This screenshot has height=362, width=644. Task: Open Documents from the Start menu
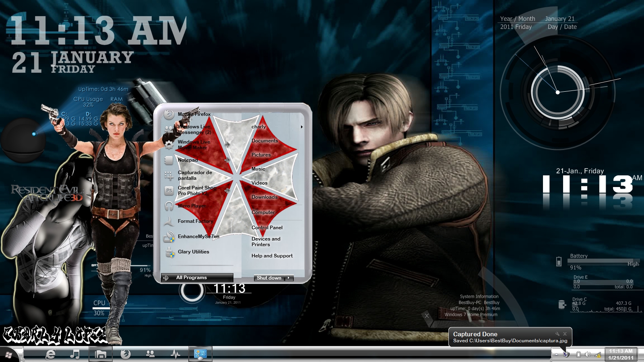point(265,141)
